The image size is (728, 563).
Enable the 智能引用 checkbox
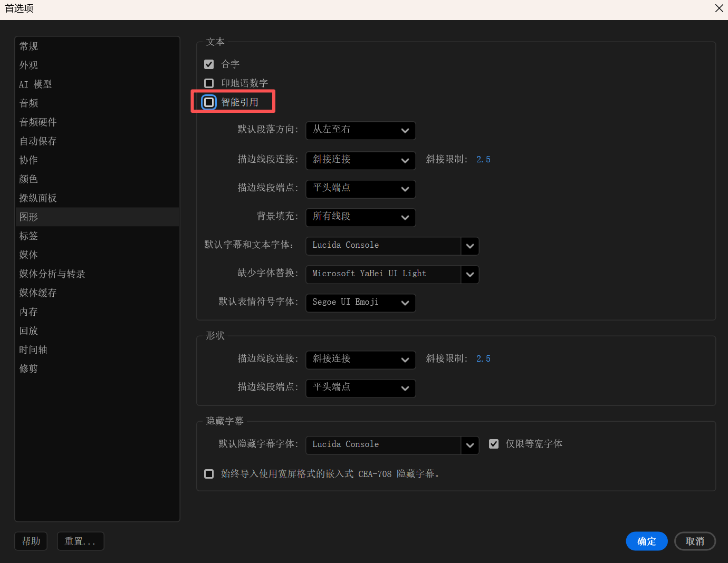click(209, 102)
